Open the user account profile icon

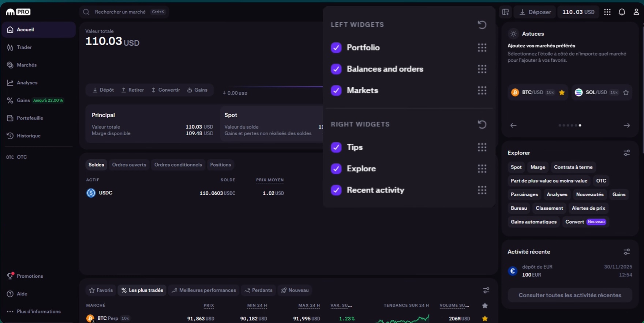[x=636, y=12]
